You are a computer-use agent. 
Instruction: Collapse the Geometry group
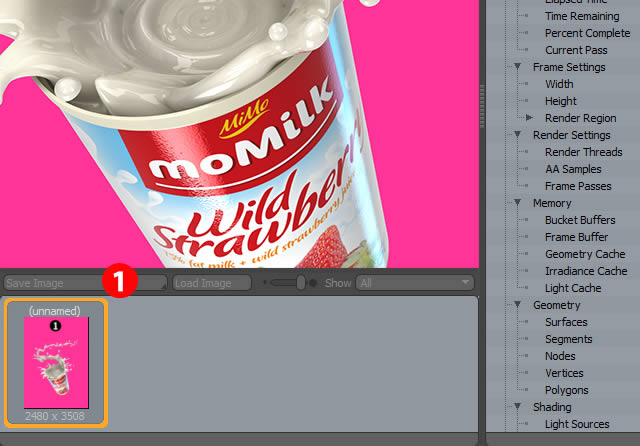517,304
